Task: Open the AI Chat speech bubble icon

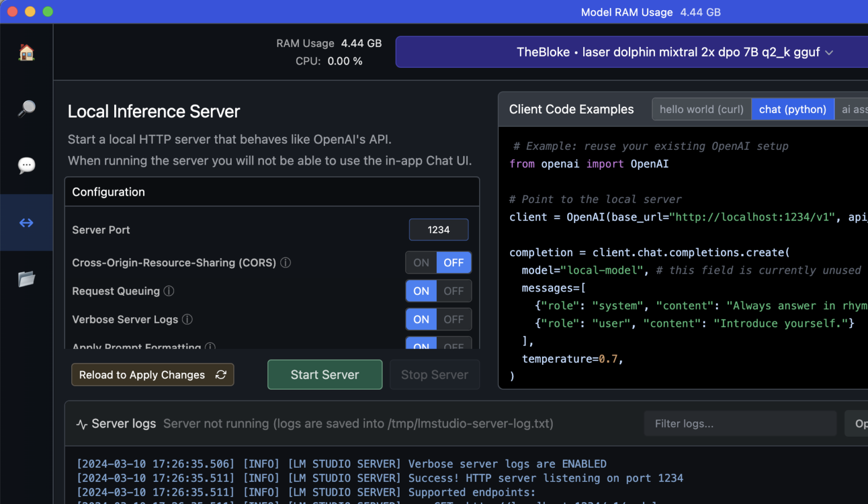Action: coord(27,165)
